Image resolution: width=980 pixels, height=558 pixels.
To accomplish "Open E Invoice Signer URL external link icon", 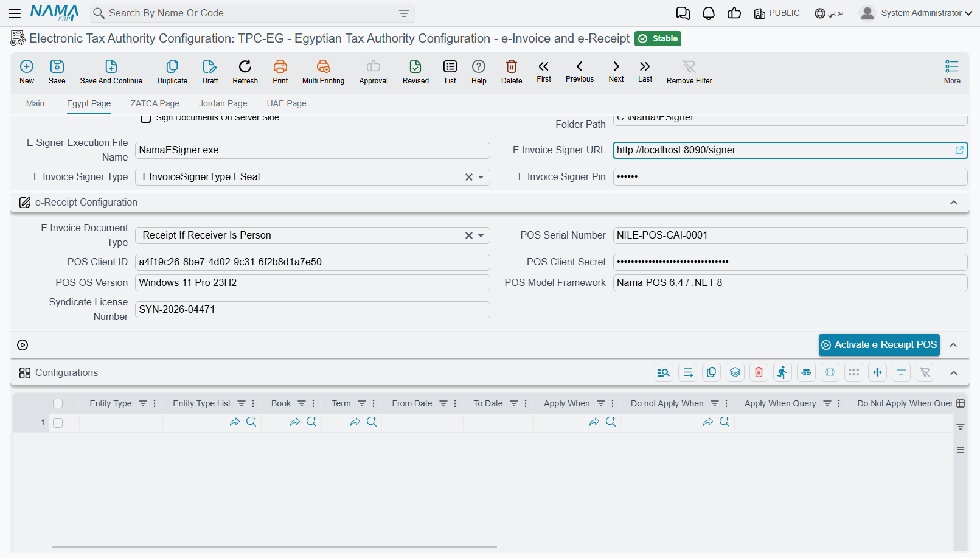I will pyautogui.click(x=959, y=150).
